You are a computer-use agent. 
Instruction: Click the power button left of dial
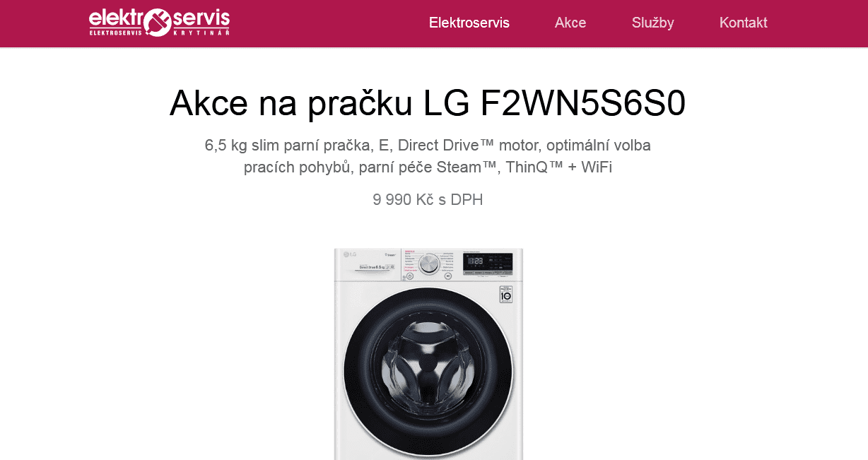(410, 276)
